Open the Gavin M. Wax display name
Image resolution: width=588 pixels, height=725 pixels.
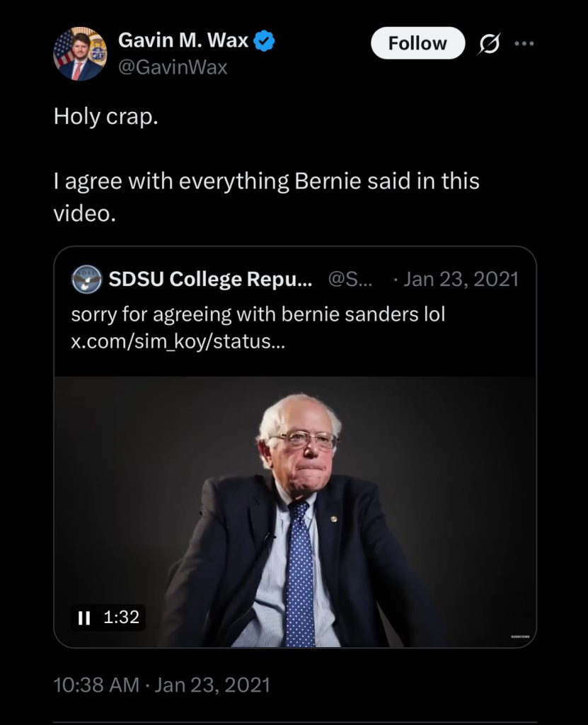click(183, 40)
